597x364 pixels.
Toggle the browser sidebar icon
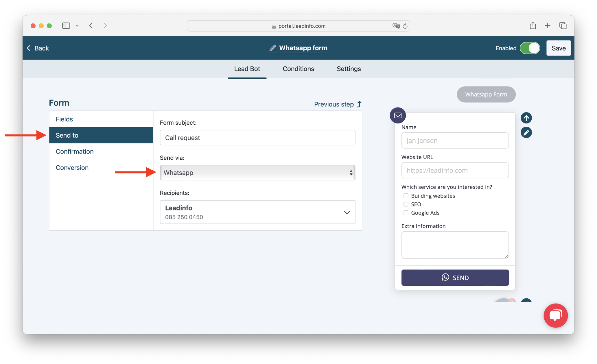pyautogui.click(x=66, y=25)
